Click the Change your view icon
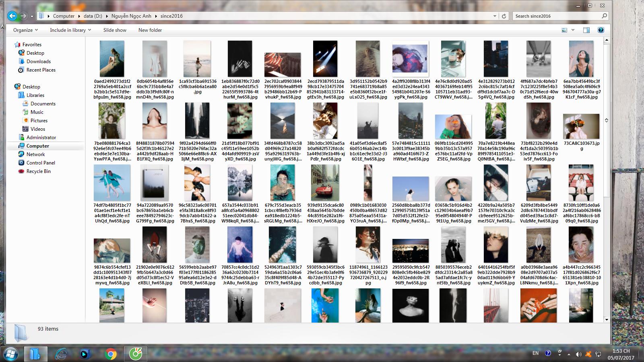This screenshot has width=644, height=362. coord(564,30)
